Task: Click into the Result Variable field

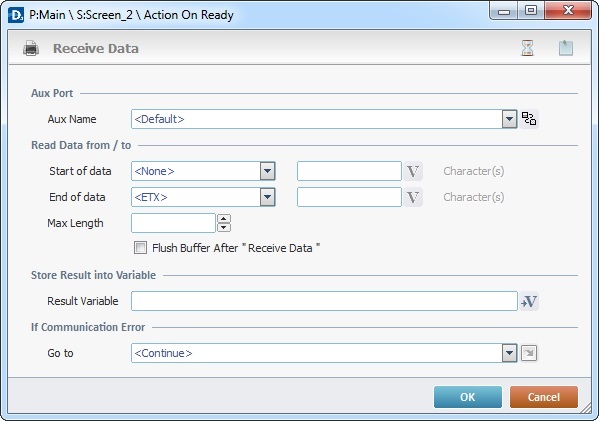Action: point(324,301)
